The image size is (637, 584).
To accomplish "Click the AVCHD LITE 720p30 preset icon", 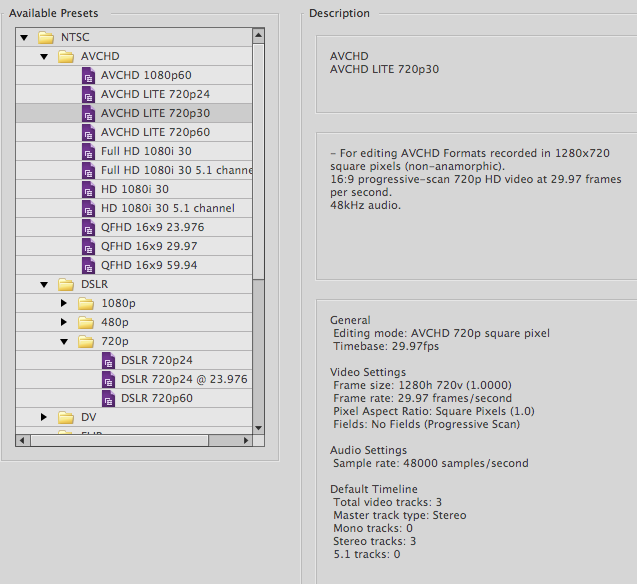I will 88,114.
